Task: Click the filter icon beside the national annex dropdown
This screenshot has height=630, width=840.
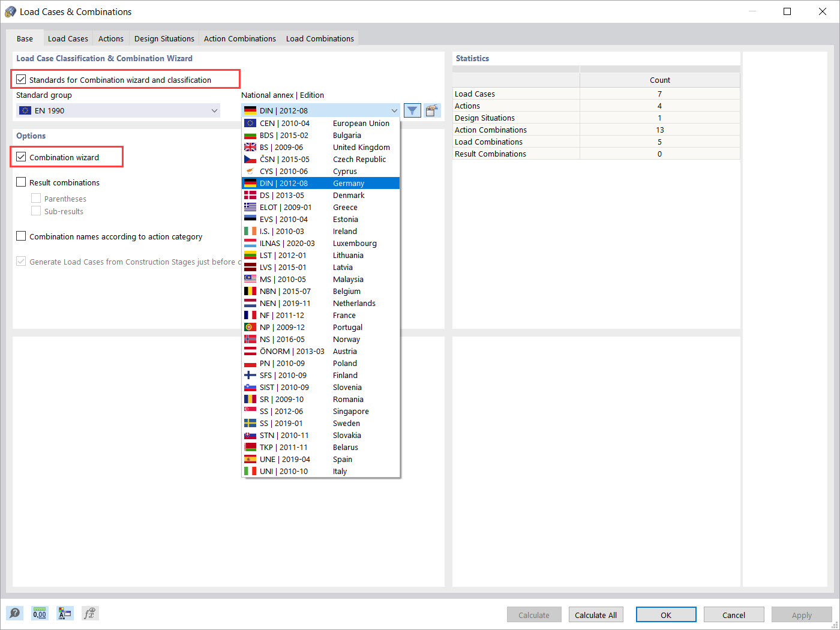Action: point(412,110)
